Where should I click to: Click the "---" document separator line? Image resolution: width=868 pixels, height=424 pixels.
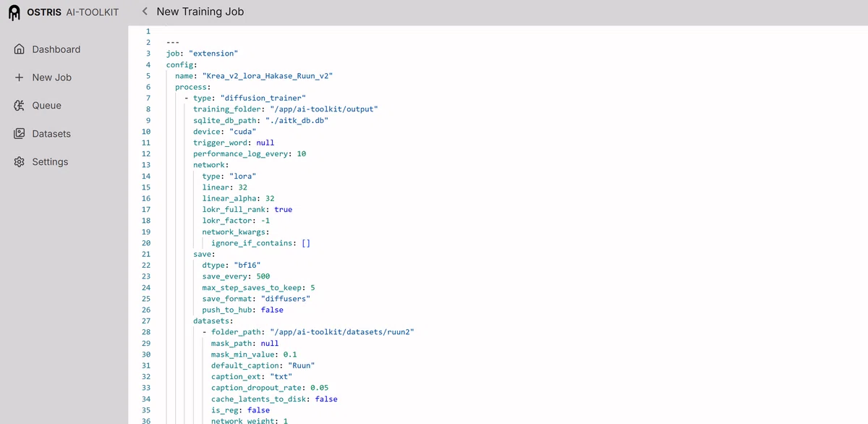pyautogui.click(x=173, y=42)
